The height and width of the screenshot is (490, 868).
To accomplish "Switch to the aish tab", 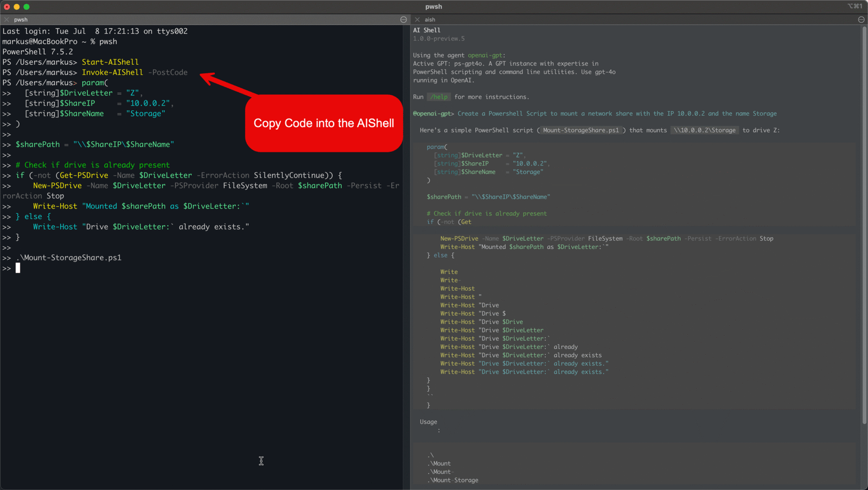I will [430, 19].
